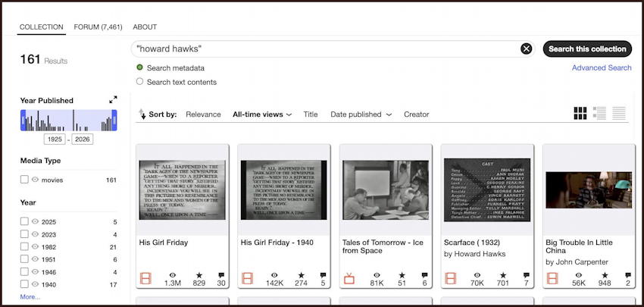
Task: Toggle the sort direction arrows
Action: pos(142,114)
